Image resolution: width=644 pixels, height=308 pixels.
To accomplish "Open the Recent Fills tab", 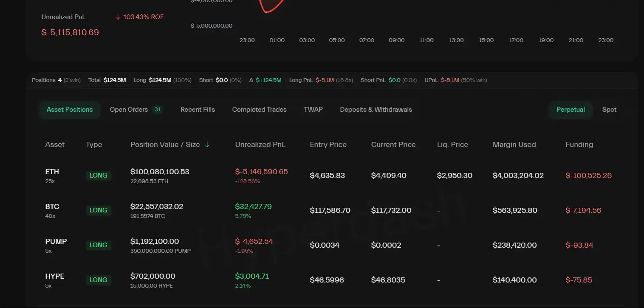I will pyautogui.click(x=198, y=110).
